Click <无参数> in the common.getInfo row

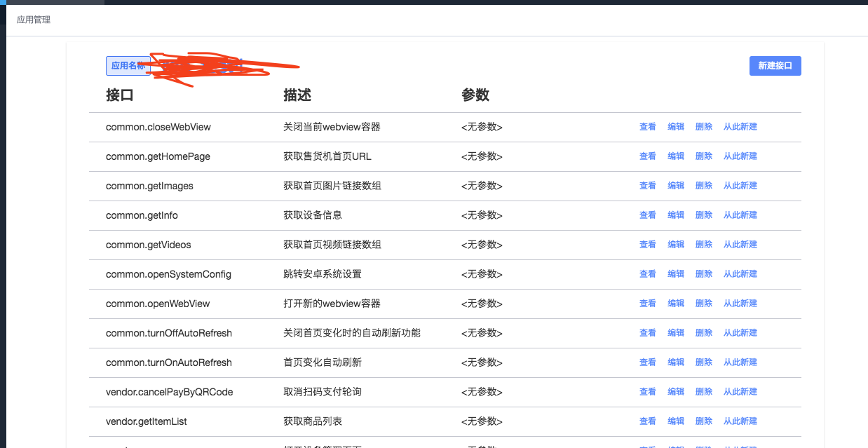click(482, 215)
